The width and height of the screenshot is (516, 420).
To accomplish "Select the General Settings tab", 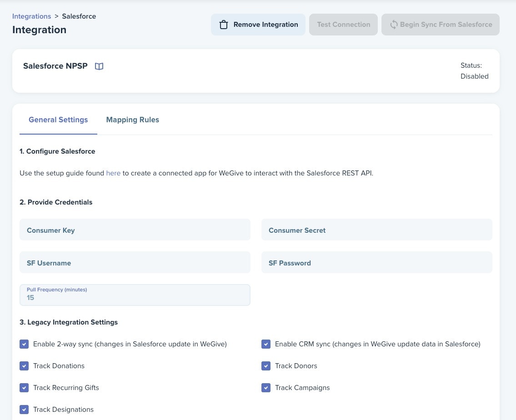I will [58, 120].
